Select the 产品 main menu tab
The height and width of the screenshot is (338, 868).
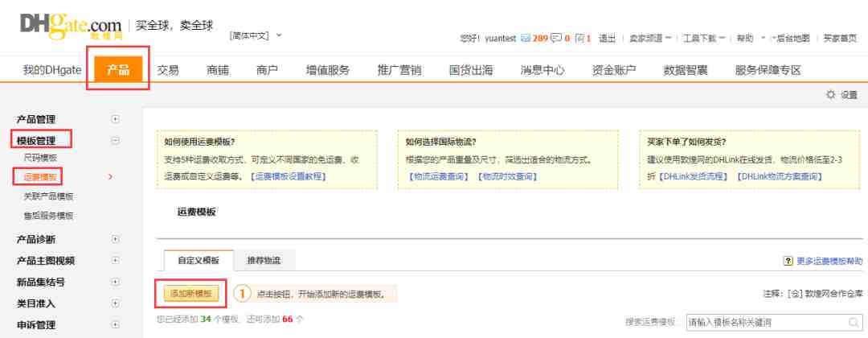tap(118, 70)
